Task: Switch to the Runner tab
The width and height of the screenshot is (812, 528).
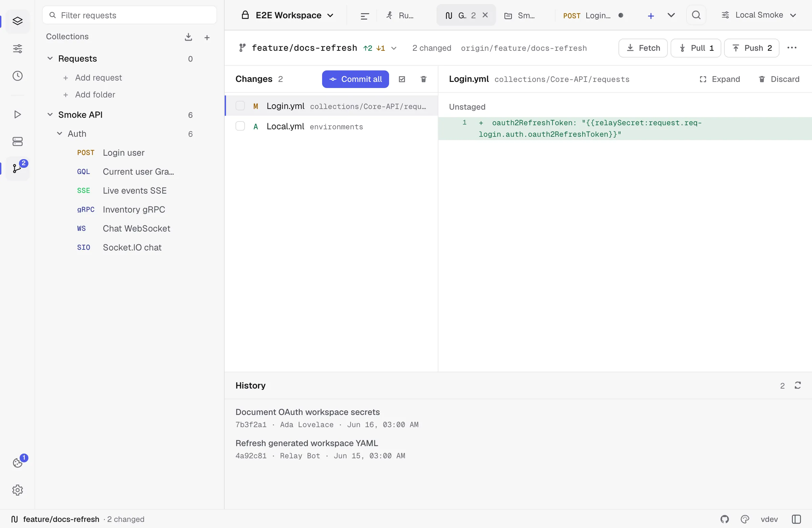Action: pyautogui.click(x=401, y=15)
